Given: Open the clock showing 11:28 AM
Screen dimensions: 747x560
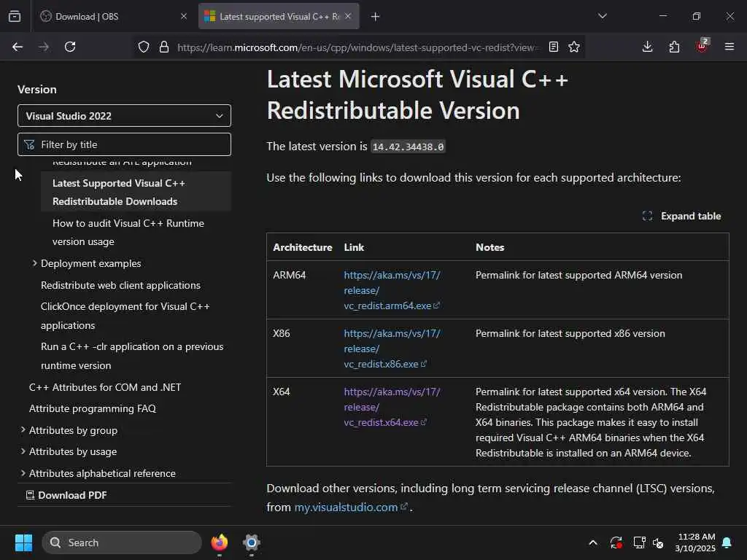Looking at the screenshot, I should click(695, 542).
